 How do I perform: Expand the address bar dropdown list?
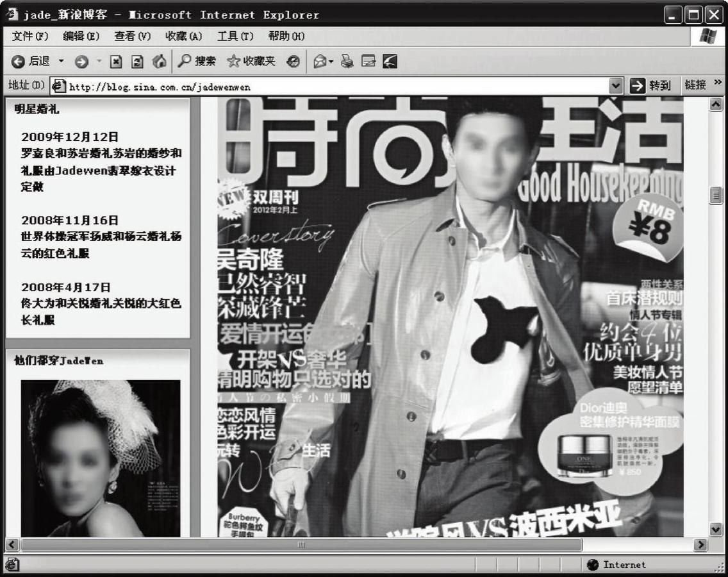616,86
